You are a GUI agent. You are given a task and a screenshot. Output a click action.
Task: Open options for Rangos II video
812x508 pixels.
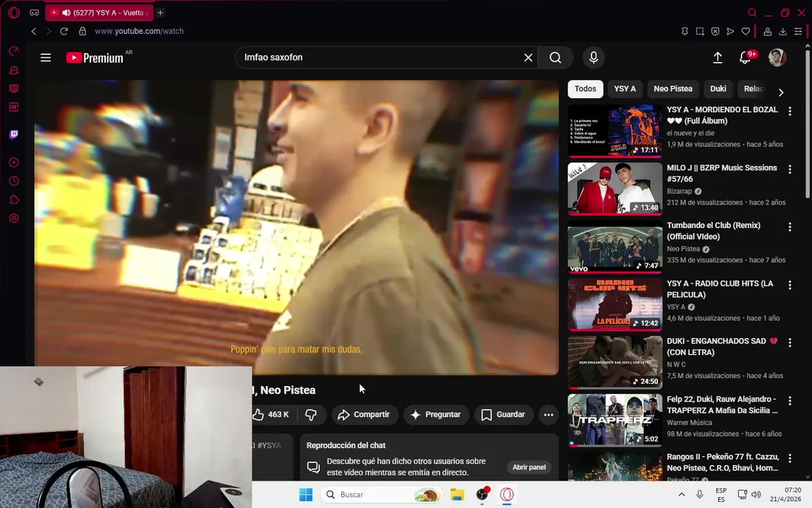pyautogui.click(x=789, y=458)
